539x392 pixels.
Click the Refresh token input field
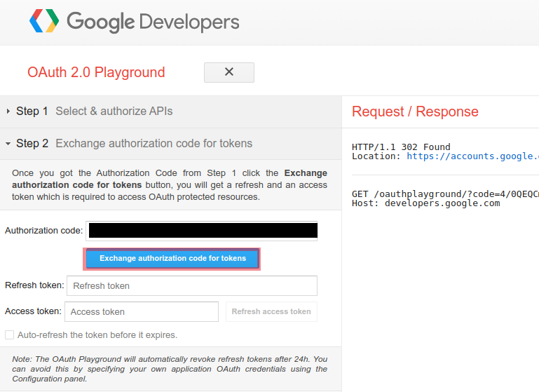point(192,285)
